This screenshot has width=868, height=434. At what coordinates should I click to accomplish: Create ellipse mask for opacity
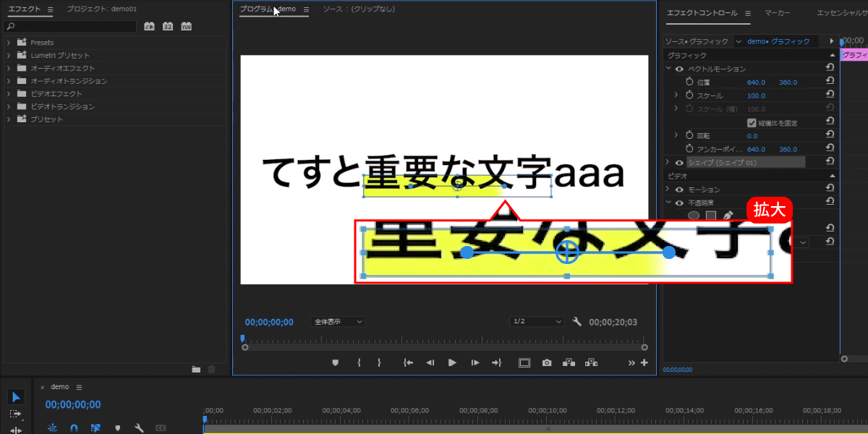694,215
